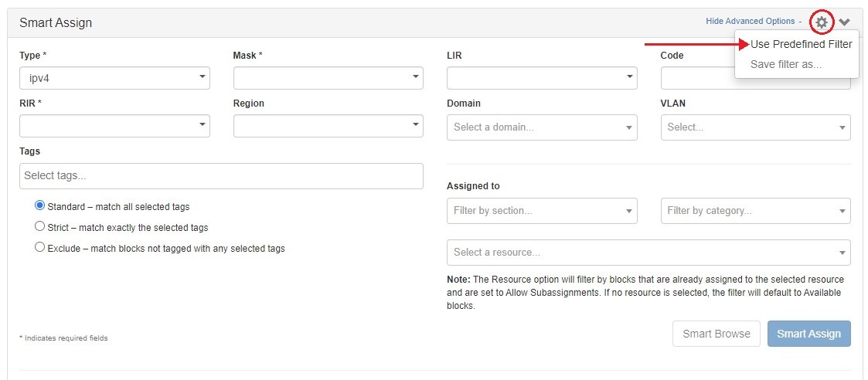
Task: Select Standard match all tags radio
Action: coord(40,206)
